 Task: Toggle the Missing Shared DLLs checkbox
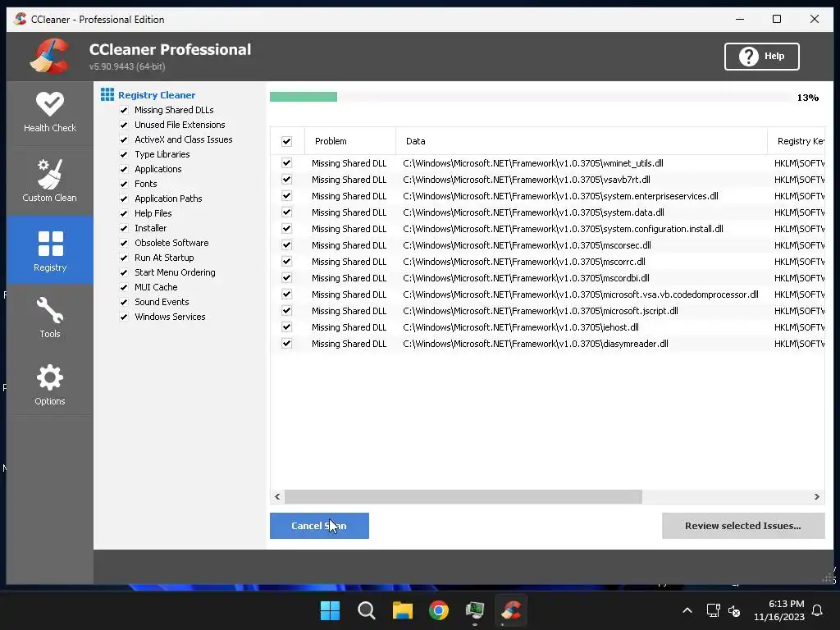[124, 110]
